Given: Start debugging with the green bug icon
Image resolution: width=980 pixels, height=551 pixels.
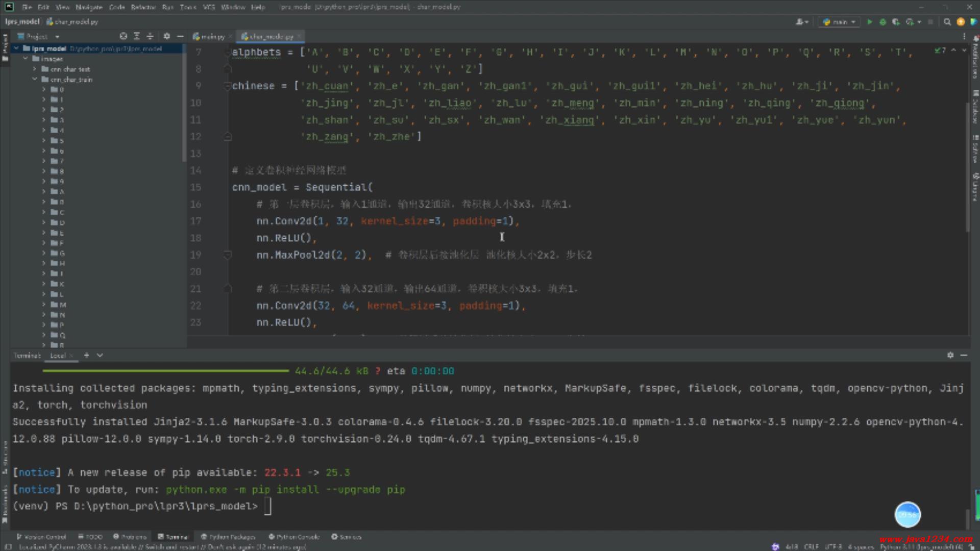Looking at the screenshot, I should 883,22.
